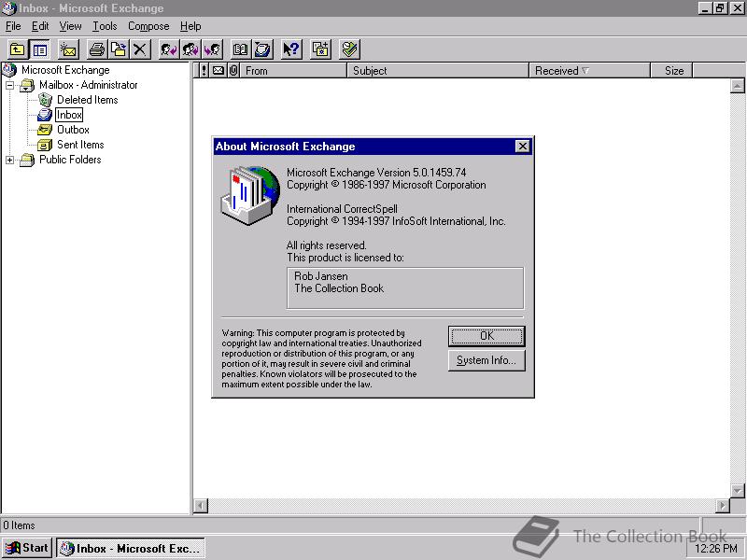
Task: Sort messages by the From column
Action: click(293, 71)
